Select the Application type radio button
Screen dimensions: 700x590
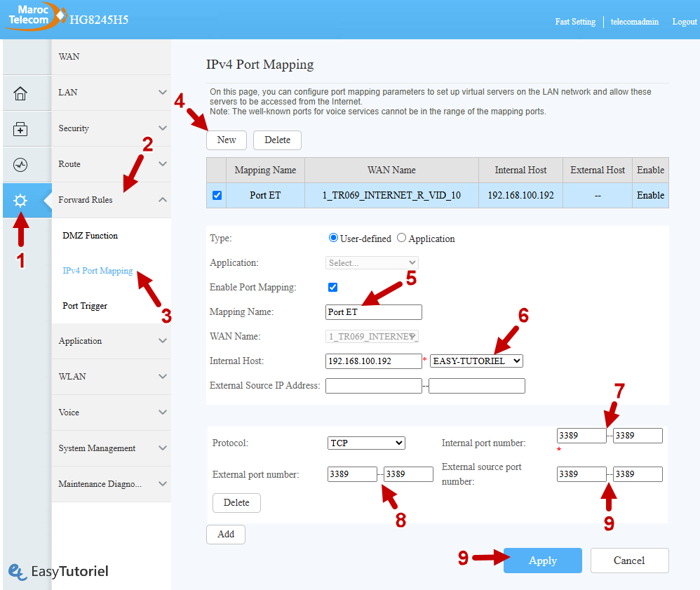(x=401, y=238)
